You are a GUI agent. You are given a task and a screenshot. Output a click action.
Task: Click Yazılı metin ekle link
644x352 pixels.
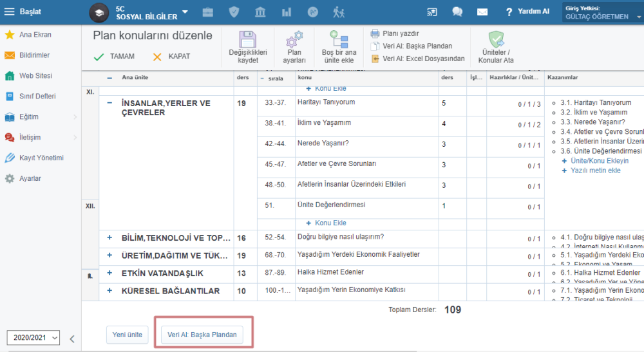pos(591,171)
